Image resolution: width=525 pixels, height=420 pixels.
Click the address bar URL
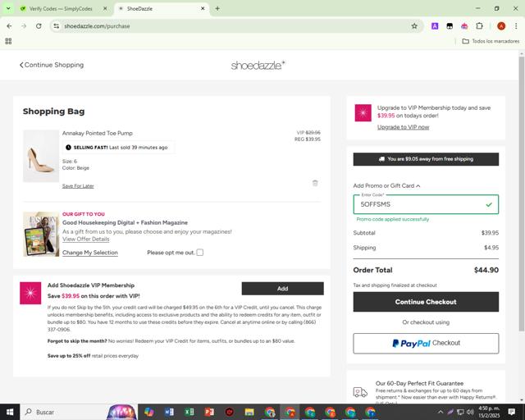97,26
